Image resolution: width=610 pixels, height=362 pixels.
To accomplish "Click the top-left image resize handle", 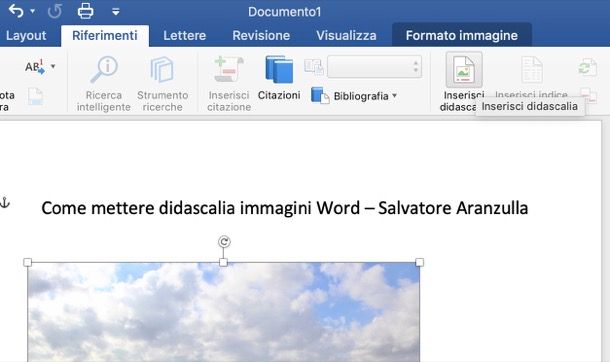I will [28, 262].
